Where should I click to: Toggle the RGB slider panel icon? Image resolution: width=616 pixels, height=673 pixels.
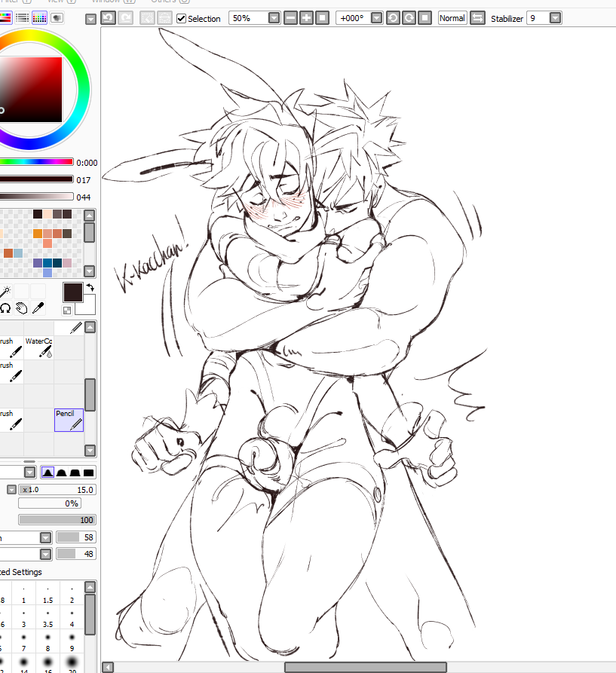click(x=5, y=17)
